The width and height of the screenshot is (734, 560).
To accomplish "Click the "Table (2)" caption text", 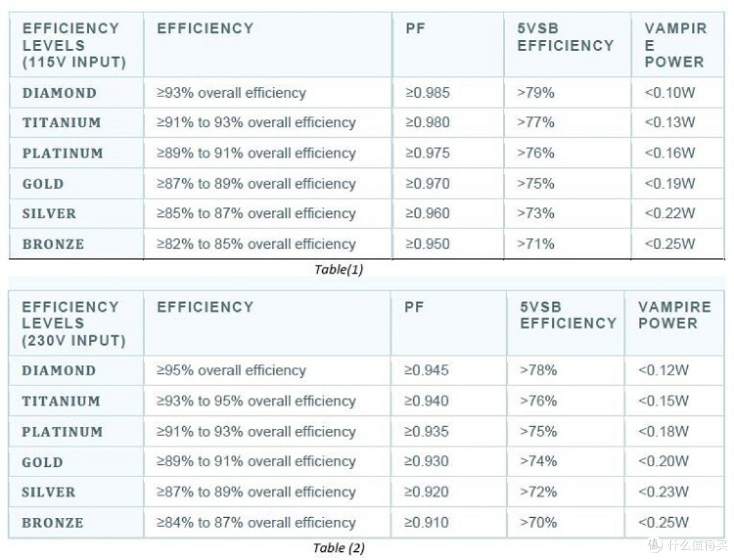I will pyautogui.click(x=338, y=548).
